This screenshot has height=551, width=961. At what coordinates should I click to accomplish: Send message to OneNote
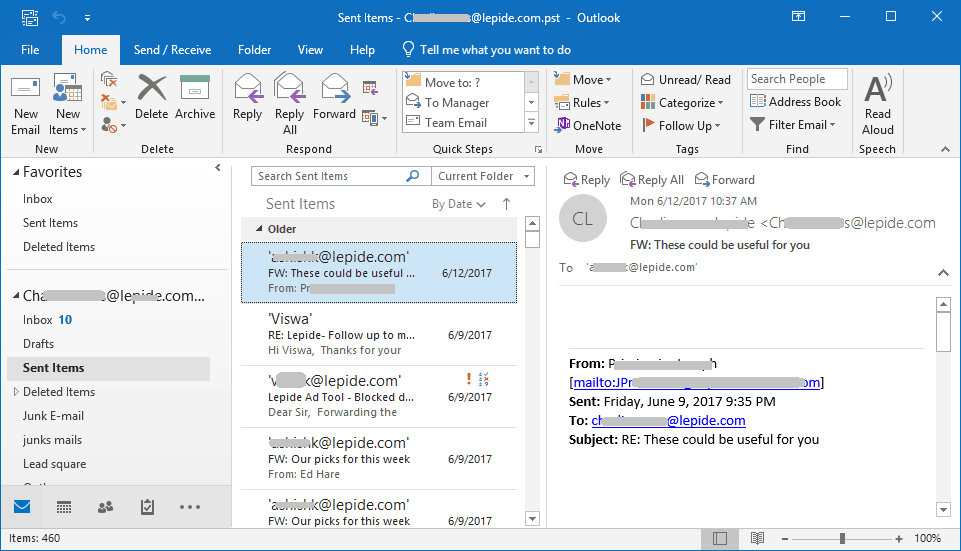(x=588, y=126)
